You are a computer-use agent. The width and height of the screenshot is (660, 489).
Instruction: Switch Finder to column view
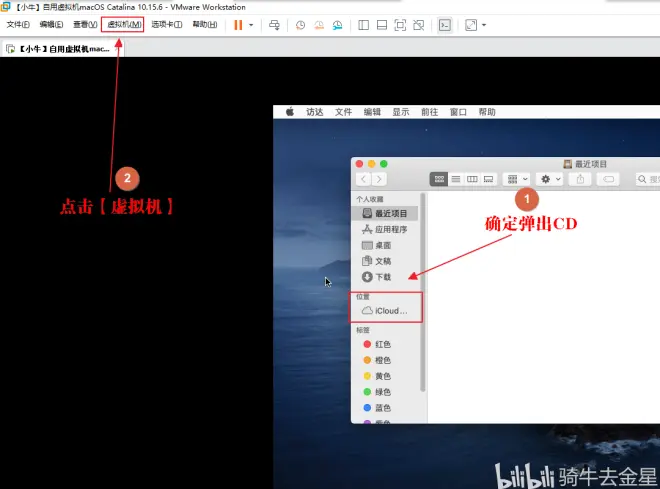[x=472, y=179]
